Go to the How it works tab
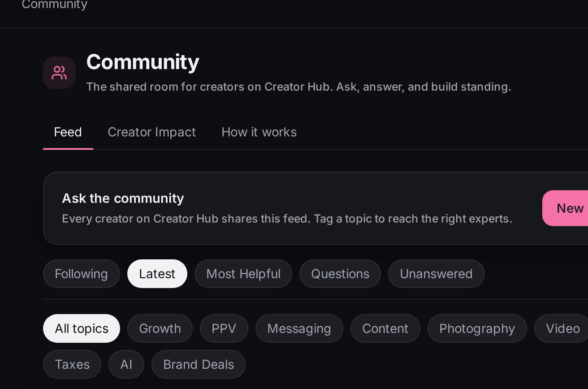The height and width of the screenshot is (389, 588). coord(259,132)
